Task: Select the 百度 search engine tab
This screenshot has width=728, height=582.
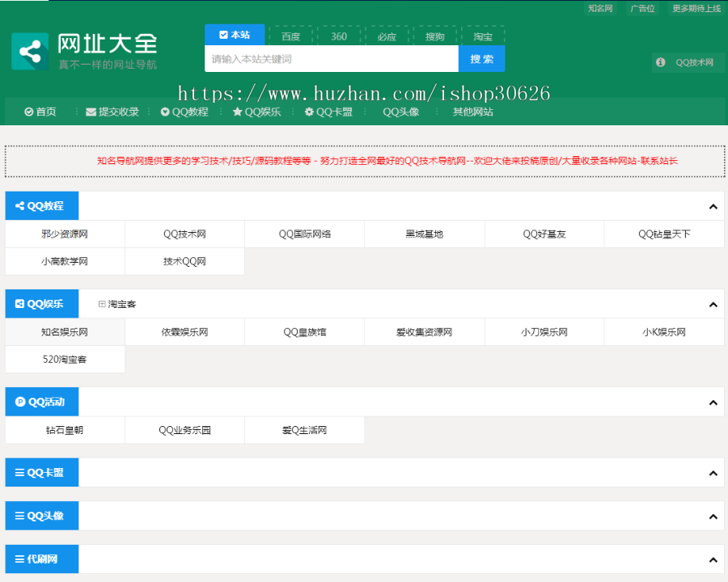Action: pyautogui.click(x=291, y=36)
